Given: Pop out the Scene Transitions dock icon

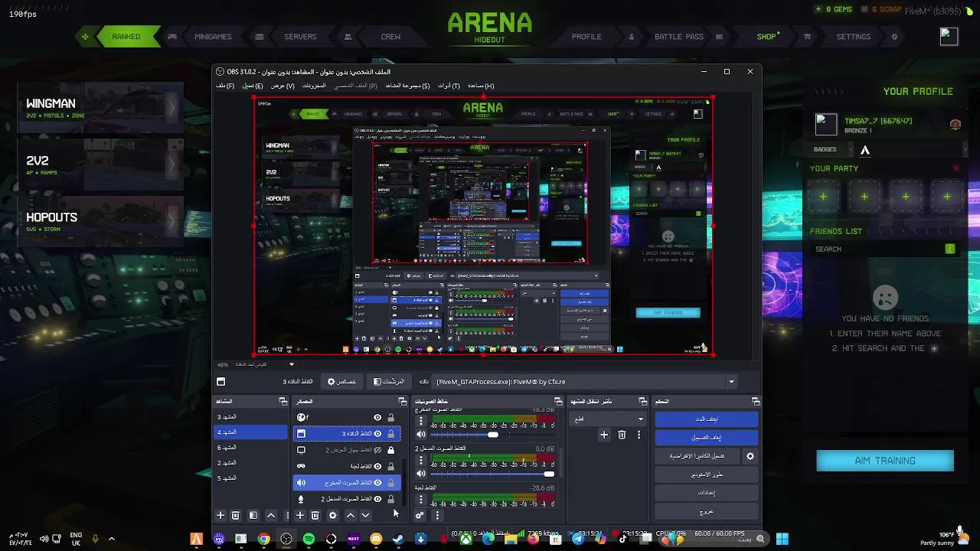Looking at the screenshot, I should 642,402.
